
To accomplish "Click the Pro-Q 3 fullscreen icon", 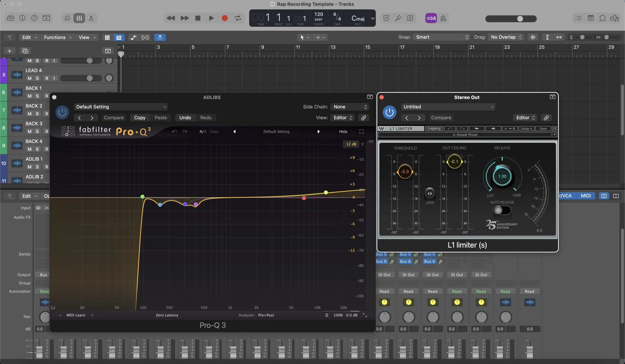I will click(x=361, y=131).
